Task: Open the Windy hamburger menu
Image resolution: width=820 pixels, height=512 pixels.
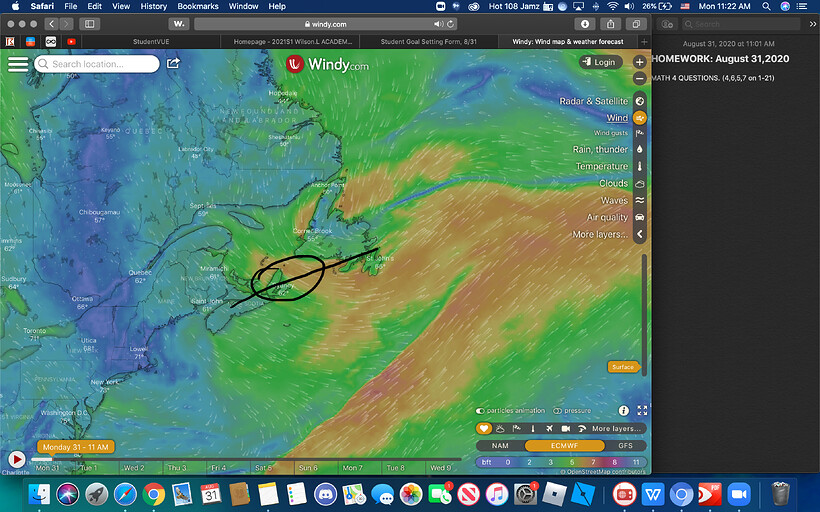Action: click(18, 64)
